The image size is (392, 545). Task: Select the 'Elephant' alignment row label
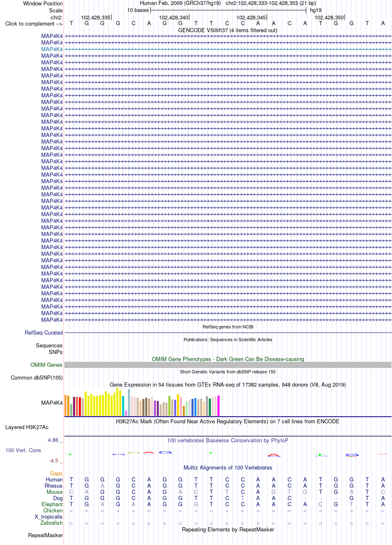click(x=52, y=504)
